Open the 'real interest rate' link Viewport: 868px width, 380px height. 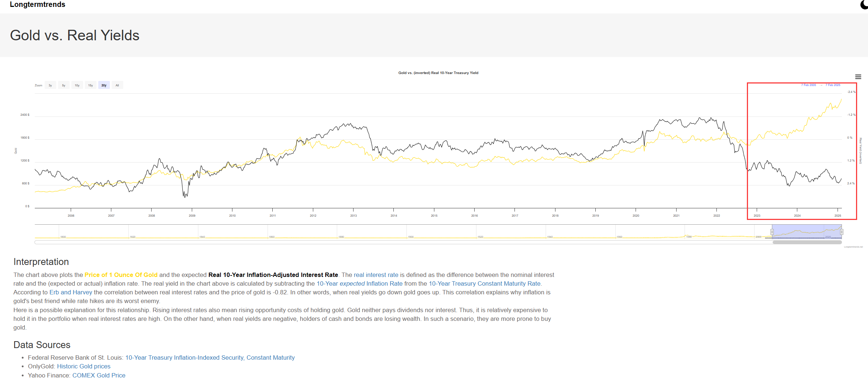pos(376,275)
